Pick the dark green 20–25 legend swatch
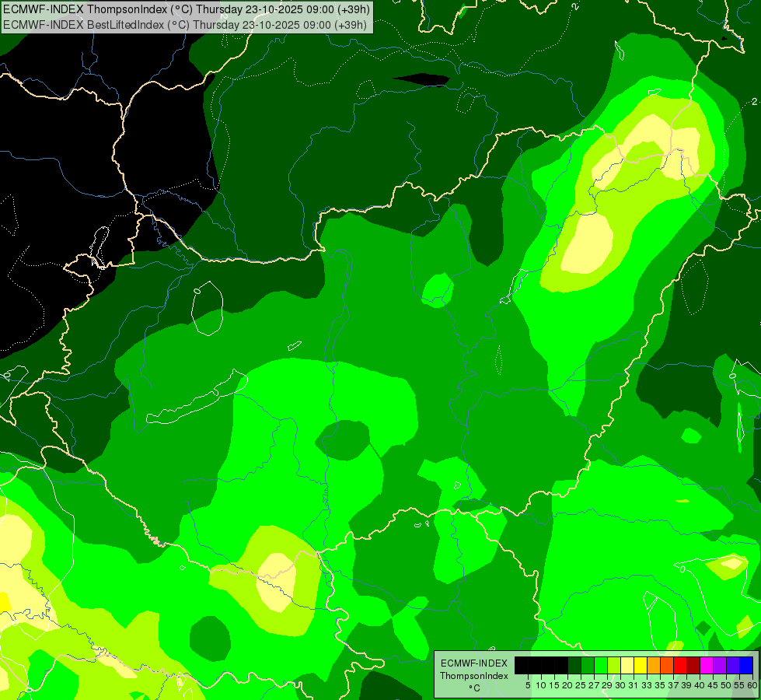The height and width of the screenshot is (700, 761). click(x=574, y=665)
